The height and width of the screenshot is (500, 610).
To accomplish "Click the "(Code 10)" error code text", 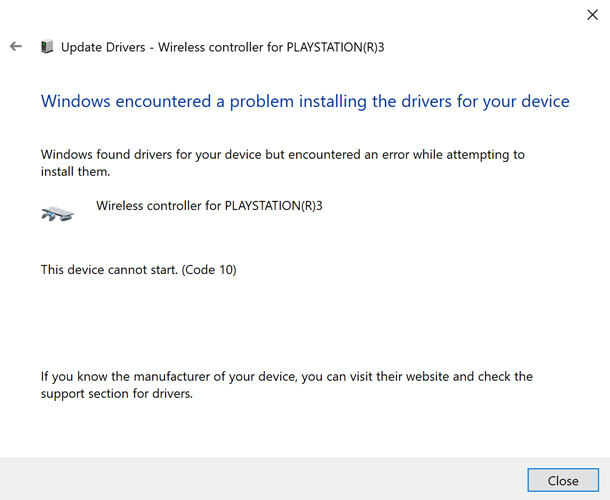I will click(x=209, y=270).
